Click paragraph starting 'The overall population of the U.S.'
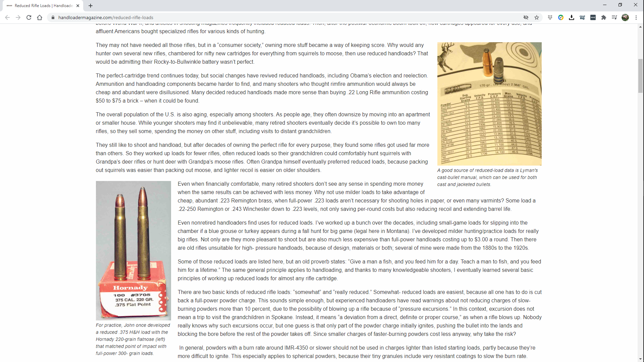The width and height of the screenshot is (644, 362). [263, 123]
